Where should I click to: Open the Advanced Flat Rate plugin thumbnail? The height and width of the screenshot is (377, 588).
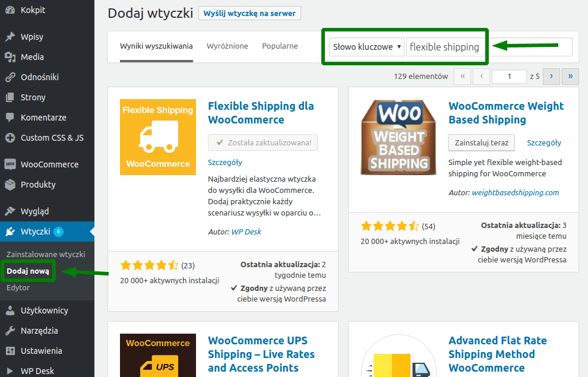coord(399,355)
